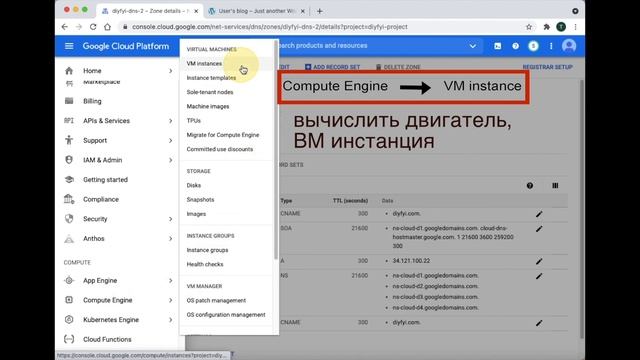Click the browser address bar URL
Image resolution: width=640 pixels, height=360 pixels.
(269, 27)
